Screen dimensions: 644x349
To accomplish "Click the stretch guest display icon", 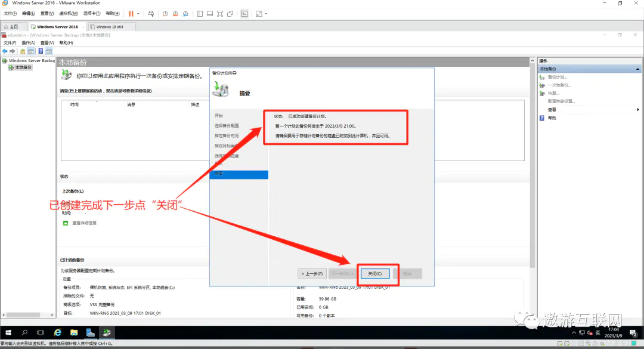I will 259,14.
